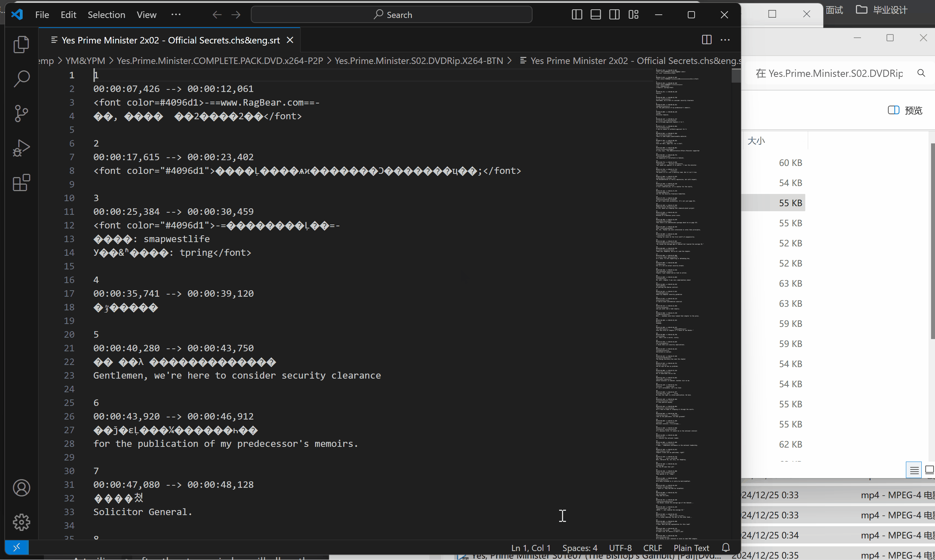Open the Source Control panel
This screenshot has width=935, height=560.
[22, 113]
